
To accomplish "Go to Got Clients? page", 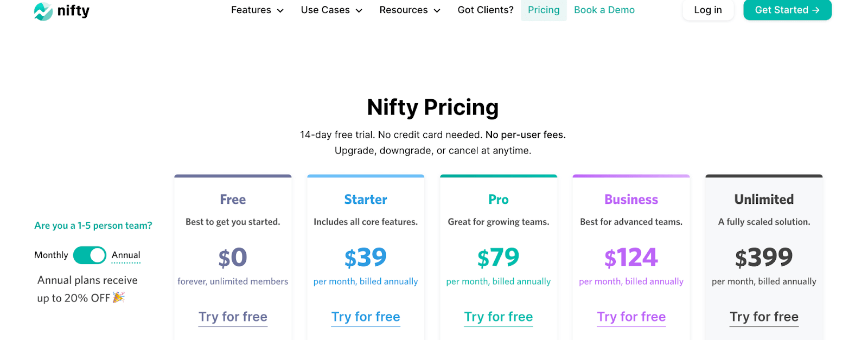I will (486, 10).
